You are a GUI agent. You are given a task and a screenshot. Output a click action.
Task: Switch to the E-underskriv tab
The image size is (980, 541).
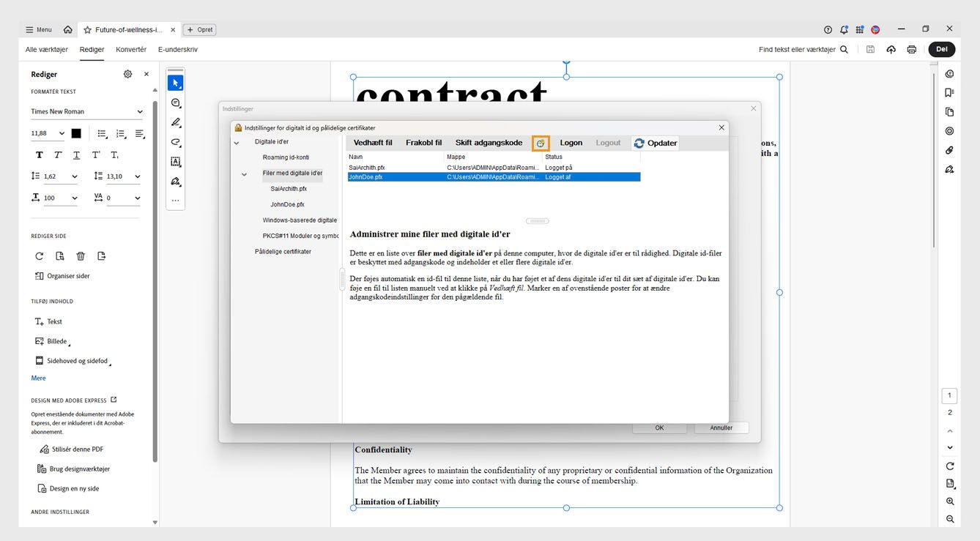point(178,50)
